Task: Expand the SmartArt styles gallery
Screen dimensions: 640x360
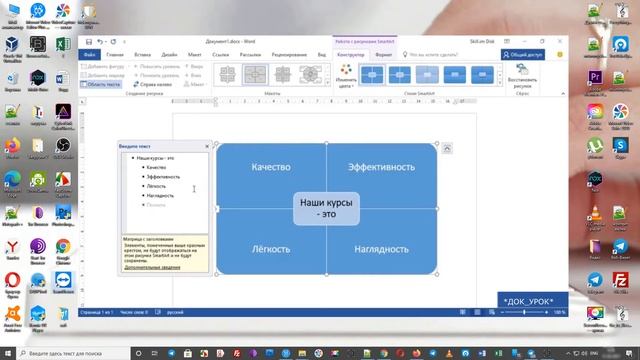Action: [x=500, y=82]
